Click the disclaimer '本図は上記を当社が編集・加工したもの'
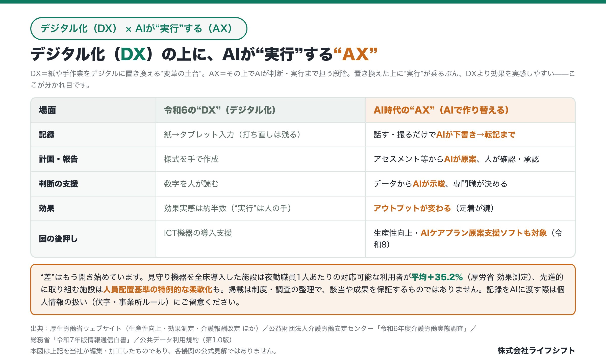The width and height of the screenshot is (606, 364). [x=154, y=351]
